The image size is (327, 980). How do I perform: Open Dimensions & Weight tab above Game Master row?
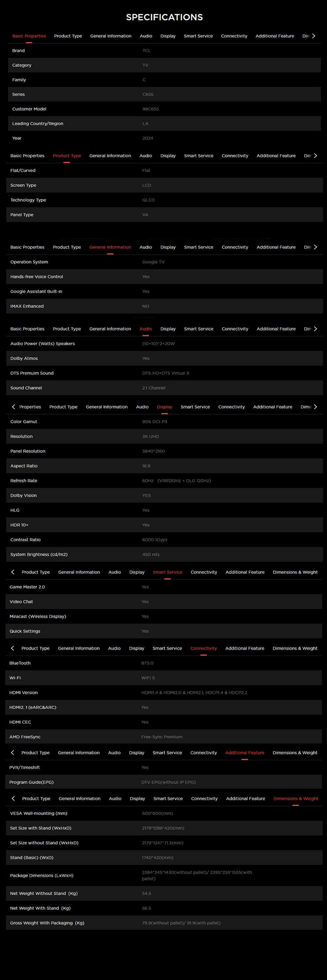pos(295,573)
